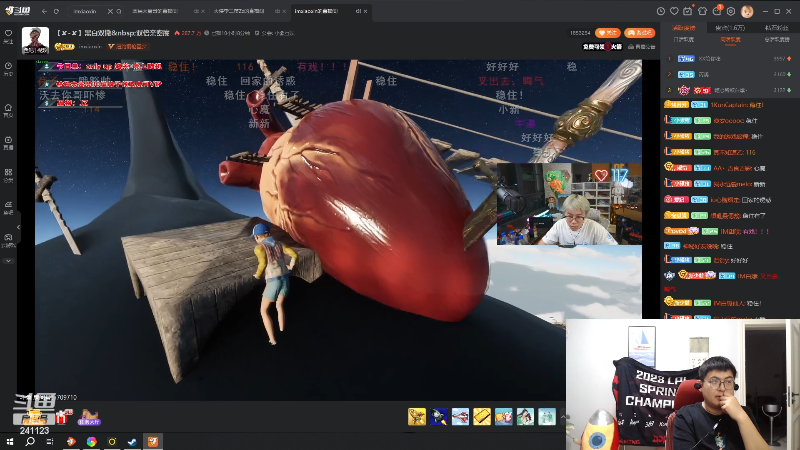The height and width of the screenshot is (450, 800).
Task: Open the rank 3 user in contribution list
Action: [x=730, y=90]
